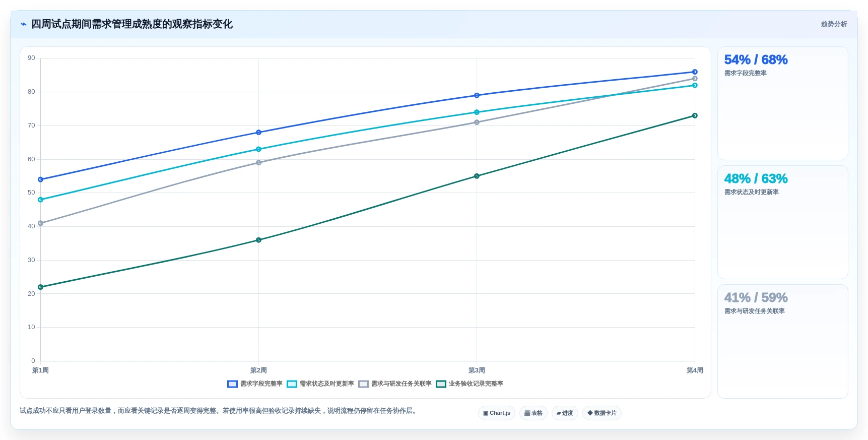
Task: Click the 需求与研发任务关联率 card caption
Action: (x=755, y=311)
